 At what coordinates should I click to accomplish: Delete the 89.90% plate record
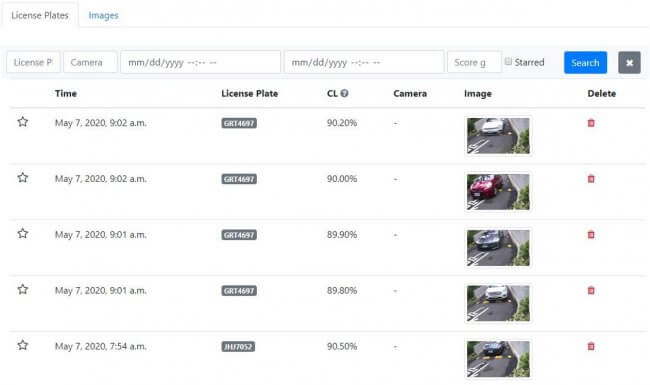(591, 235)
